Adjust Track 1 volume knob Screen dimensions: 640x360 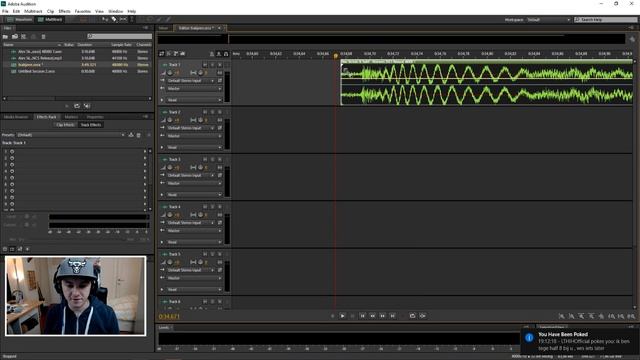coord(170,73)
